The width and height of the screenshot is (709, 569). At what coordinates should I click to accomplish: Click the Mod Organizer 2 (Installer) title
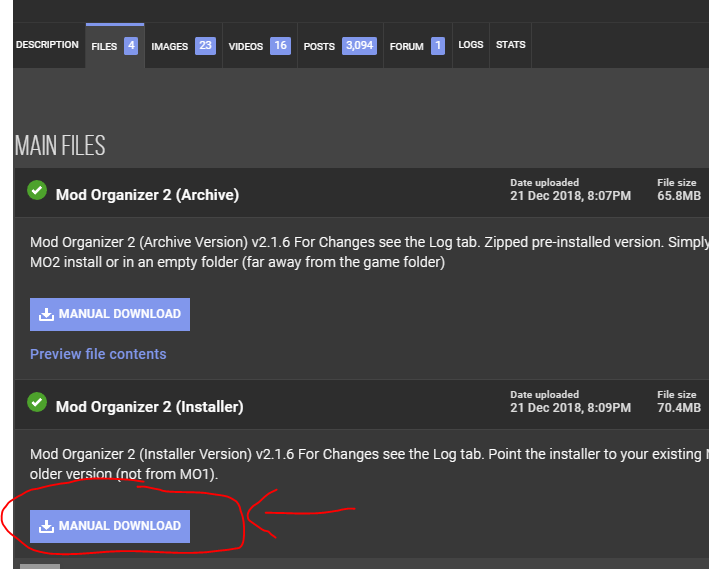point(150,407)
